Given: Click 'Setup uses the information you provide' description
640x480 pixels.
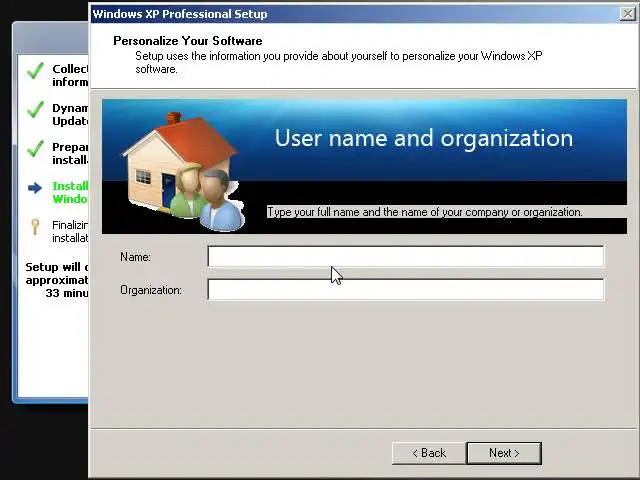Looking at the screenshot, I should tap(339, 62).
